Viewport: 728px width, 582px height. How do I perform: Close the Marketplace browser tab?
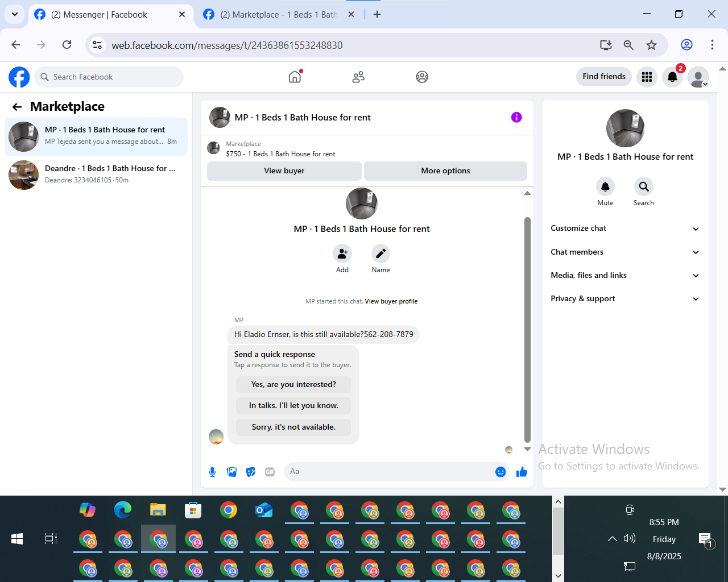(351, 14)
